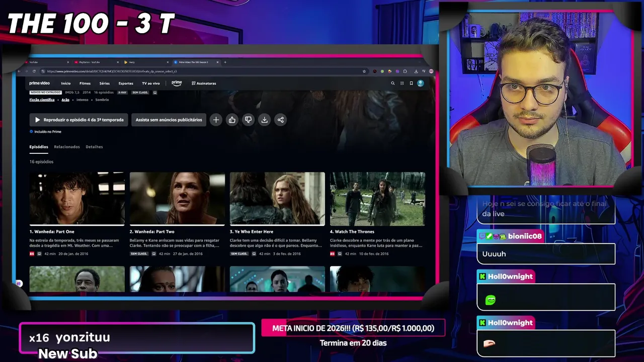The image size is (644, 362).
Task: Click the title '1. Wanheda: Part One'
Action: pos(52,232)
